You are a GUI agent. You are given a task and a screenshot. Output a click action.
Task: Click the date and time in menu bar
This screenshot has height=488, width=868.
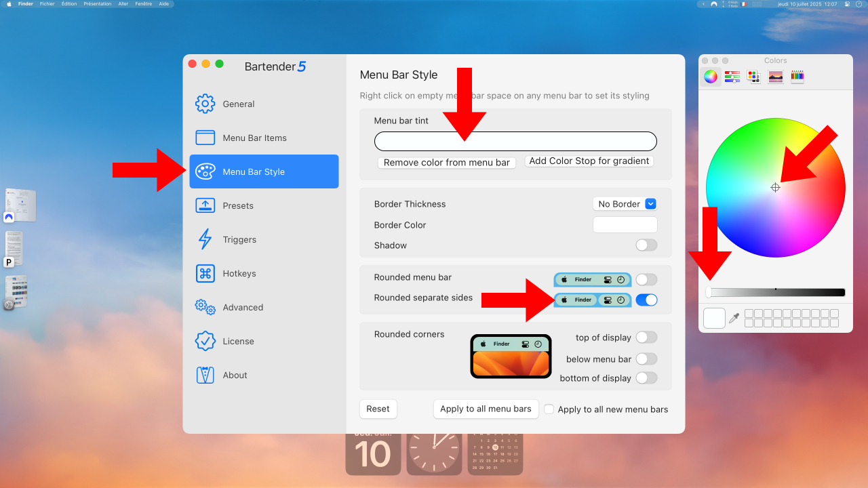(807, 4)
